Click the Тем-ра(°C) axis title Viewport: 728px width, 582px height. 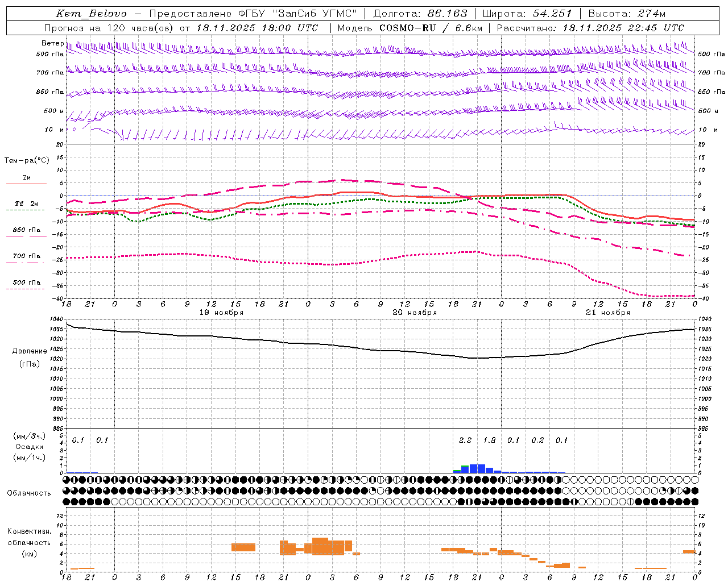point(27,161)
